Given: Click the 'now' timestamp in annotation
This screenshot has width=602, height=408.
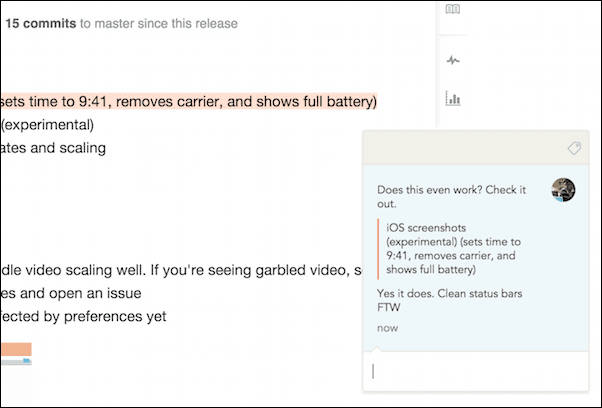Looking at the screenshot, I should 387,328.
